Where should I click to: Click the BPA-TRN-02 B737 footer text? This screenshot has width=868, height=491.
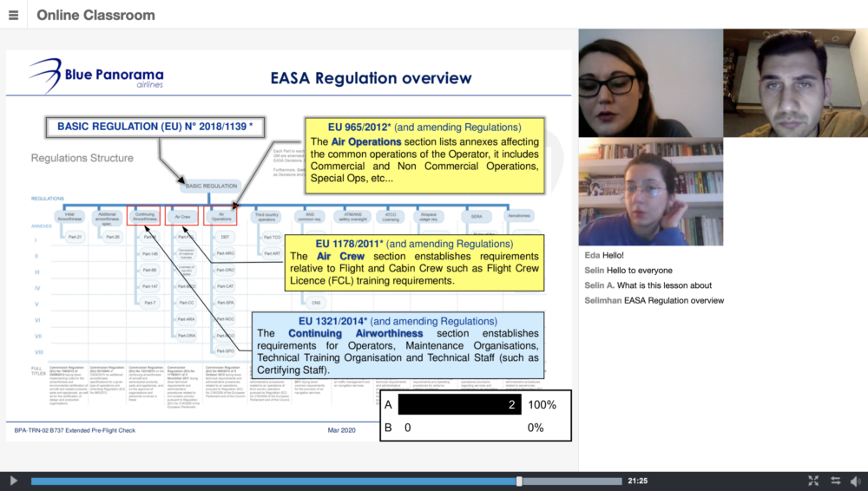75,430
